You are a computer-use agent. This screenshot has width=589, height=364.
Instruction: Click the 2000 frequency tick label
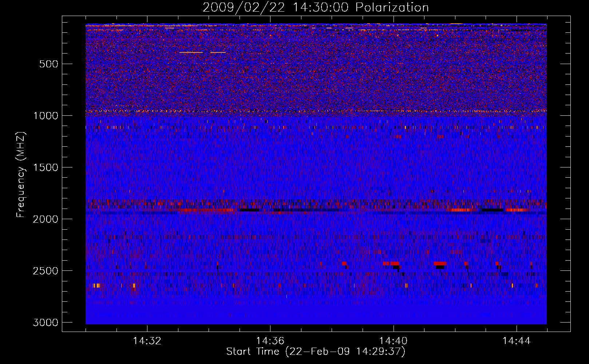tap(46, 219)
